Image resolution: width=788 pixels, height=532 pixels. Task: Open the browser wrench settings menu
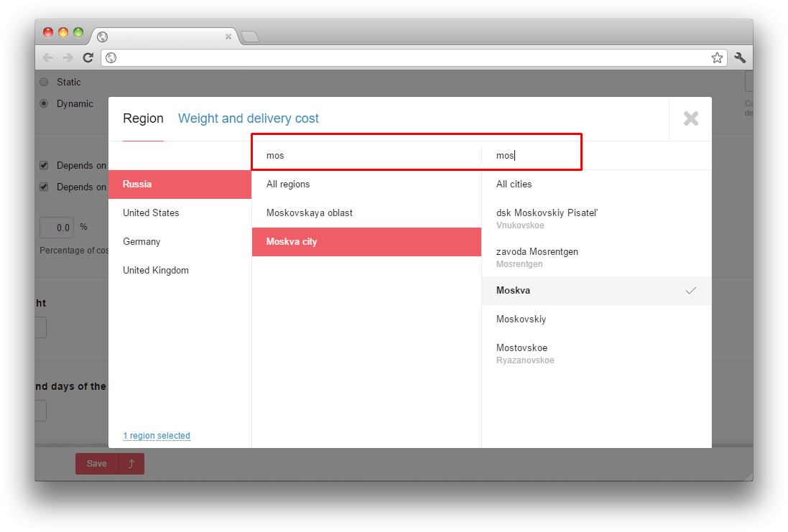[x=740, y=57]
